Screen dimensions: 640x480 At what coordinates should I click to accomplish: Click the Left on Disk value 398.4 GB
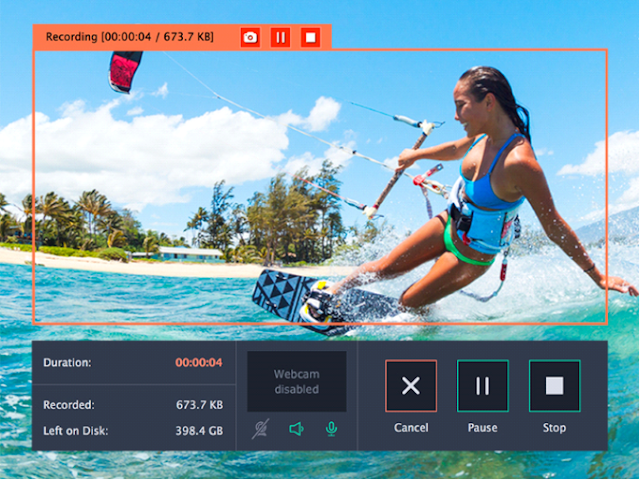tap(199, 431)
